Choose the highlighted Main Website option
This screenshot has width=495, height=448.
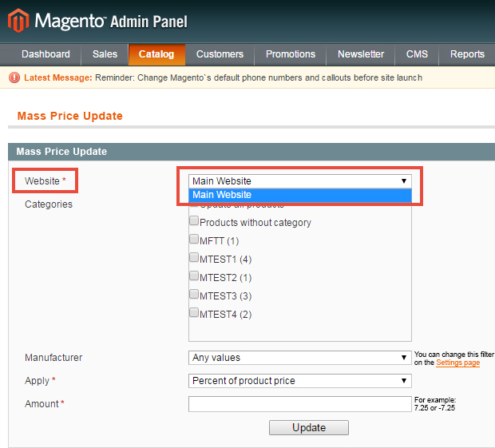pyautogui.click(x=300, y=195)
